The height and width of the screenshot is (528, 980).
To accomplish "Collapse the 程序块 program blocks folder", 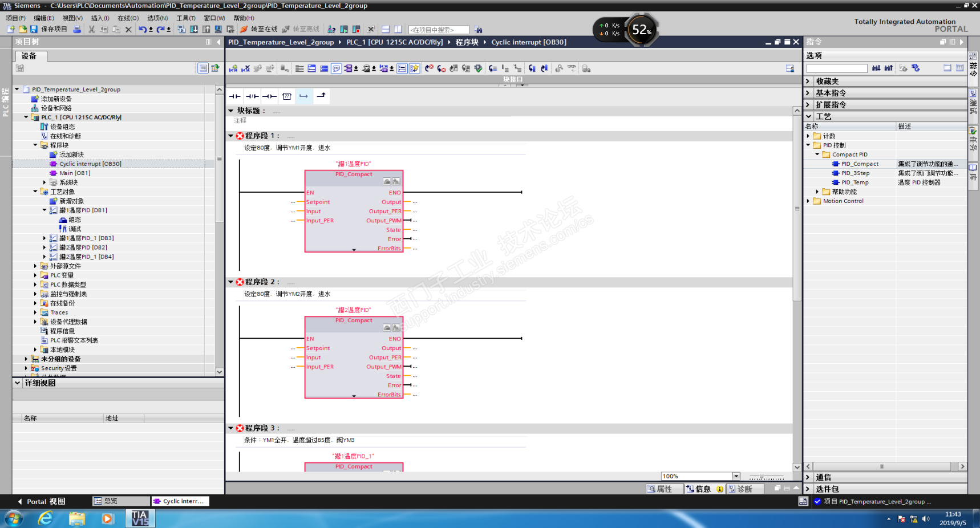I will click(35, 145).
